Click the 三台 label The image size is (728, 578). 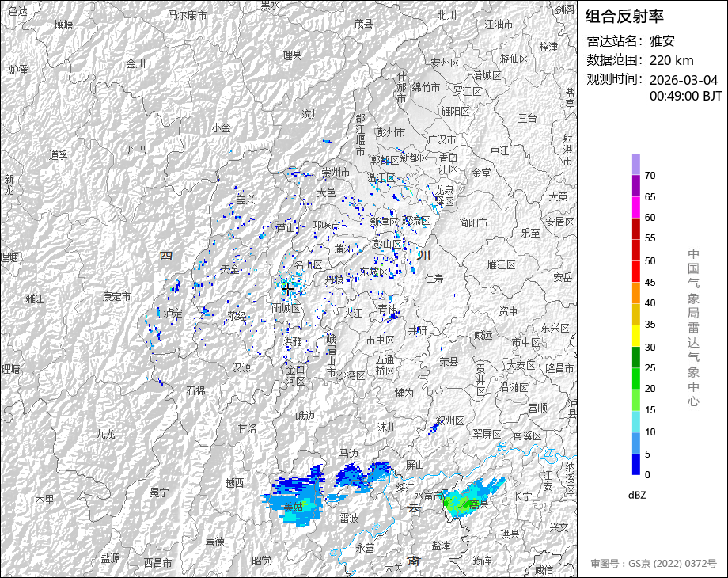pyautogui.click(x=528, y=119)
